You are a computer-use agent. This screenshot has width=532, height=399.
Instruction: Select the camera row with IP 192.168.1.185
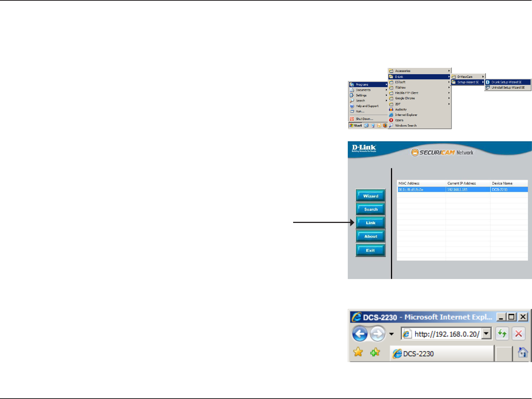click(x=462, y=189)
